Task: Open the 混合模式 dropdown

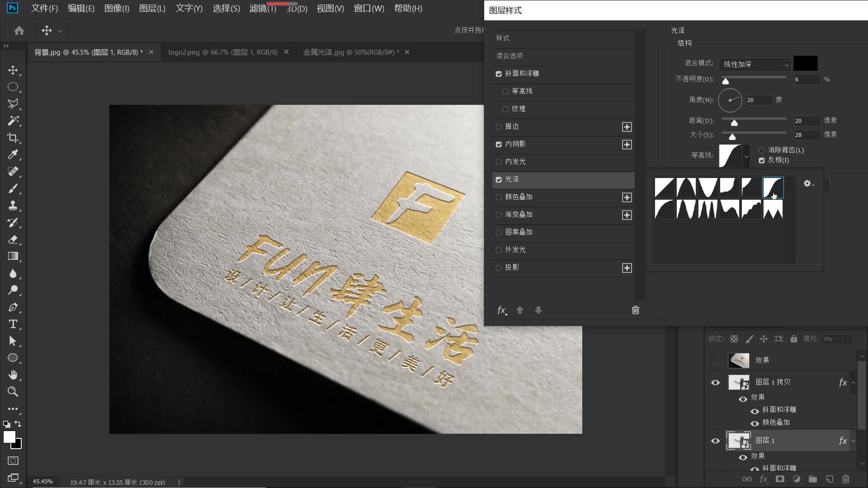Action: 754,64
